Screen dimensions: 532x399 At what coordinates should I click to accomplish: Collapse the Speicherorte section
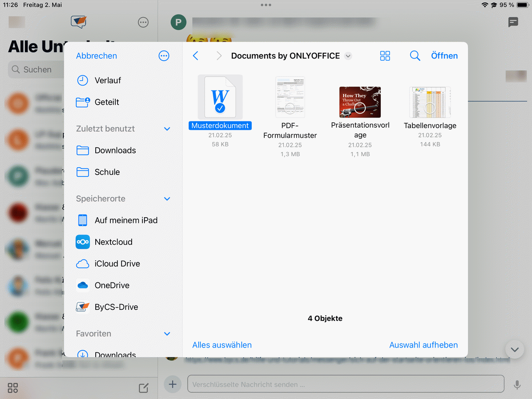click(x=167, y=199)
